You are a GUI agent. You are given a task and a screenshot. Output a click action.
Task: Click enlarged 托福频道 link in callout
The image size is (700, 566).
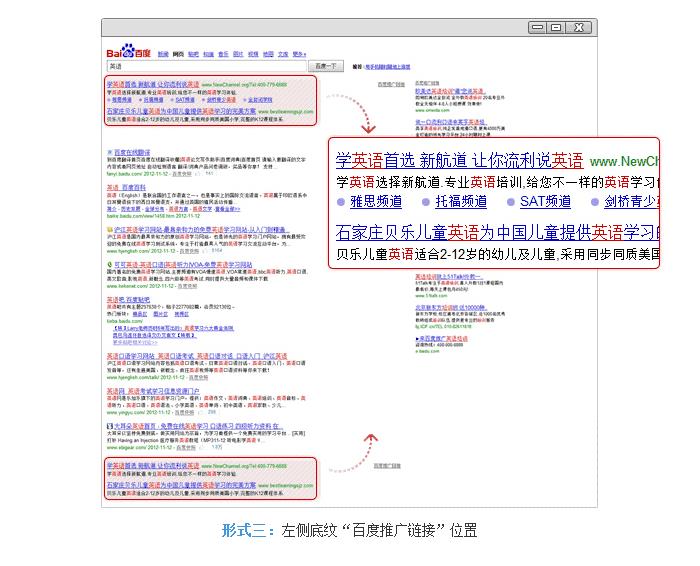point(461,201)
